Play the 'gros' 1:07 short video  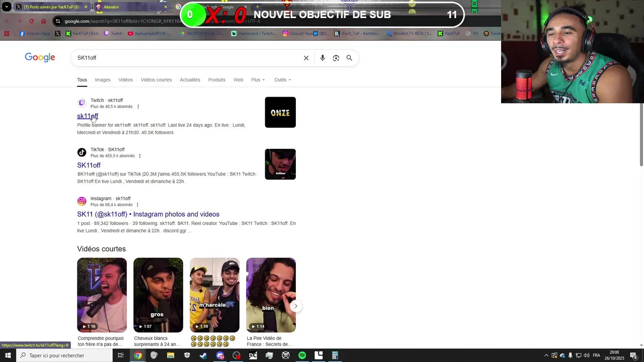tap(158, 295)
